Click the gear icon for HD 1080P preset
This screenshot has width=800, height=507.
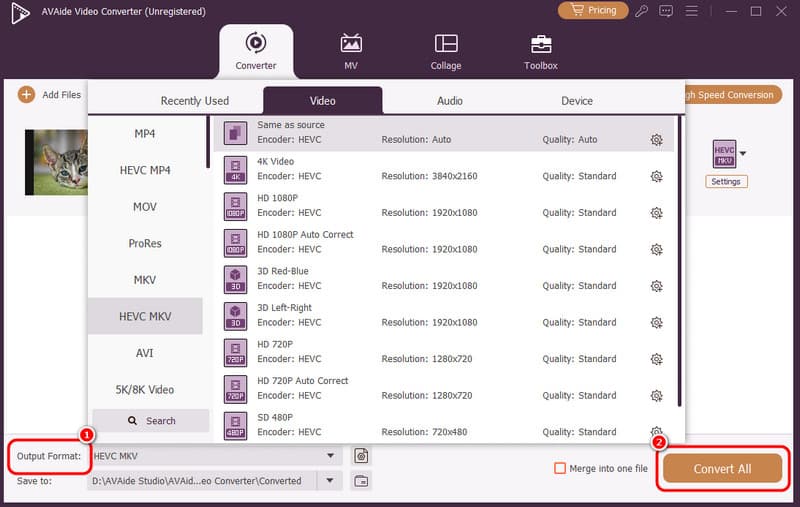[656, 213]
